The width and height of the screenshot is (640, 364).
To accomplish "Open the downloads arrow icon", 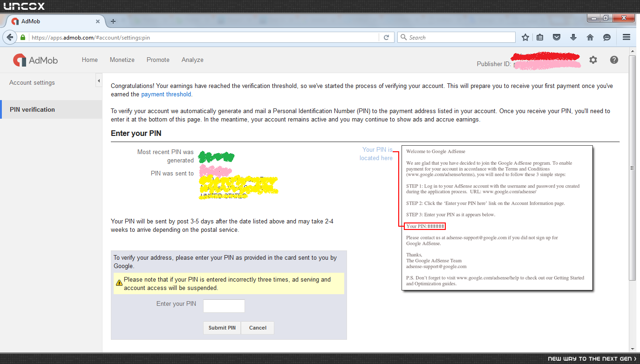I will coord(573,37).
